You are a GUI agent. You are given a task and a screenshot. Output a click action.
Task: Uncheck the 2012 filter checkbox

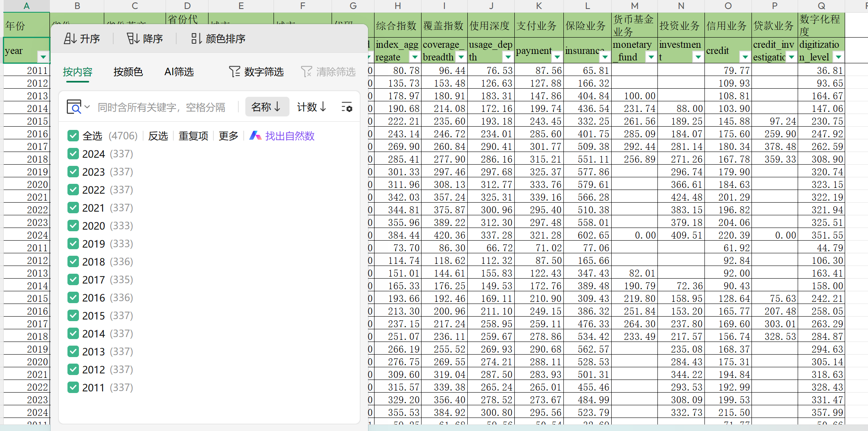(73, 369)
